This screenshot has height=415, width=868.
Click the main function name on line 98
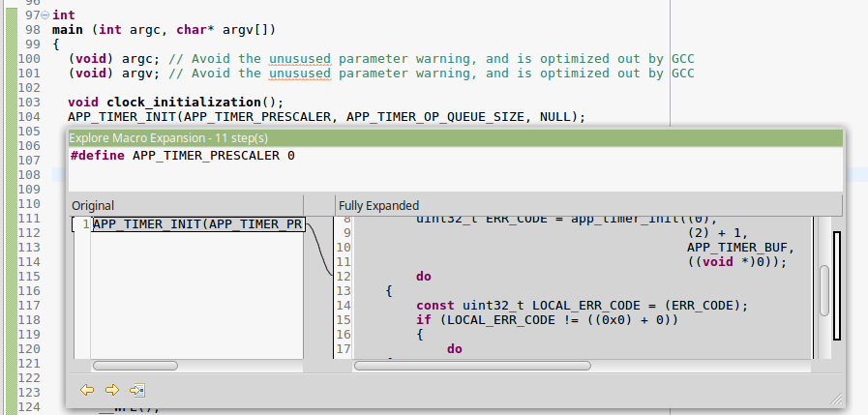(68, 30)
